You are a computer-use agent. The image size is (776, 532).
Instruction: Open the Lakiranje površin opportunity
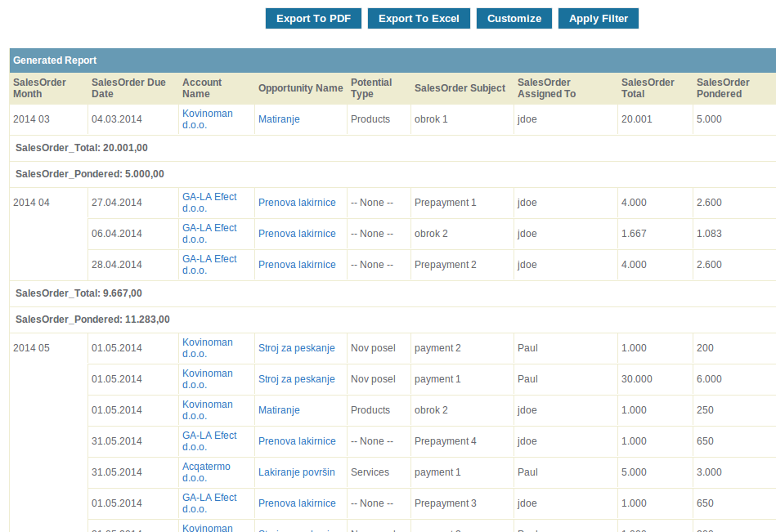tap(297, 472)
